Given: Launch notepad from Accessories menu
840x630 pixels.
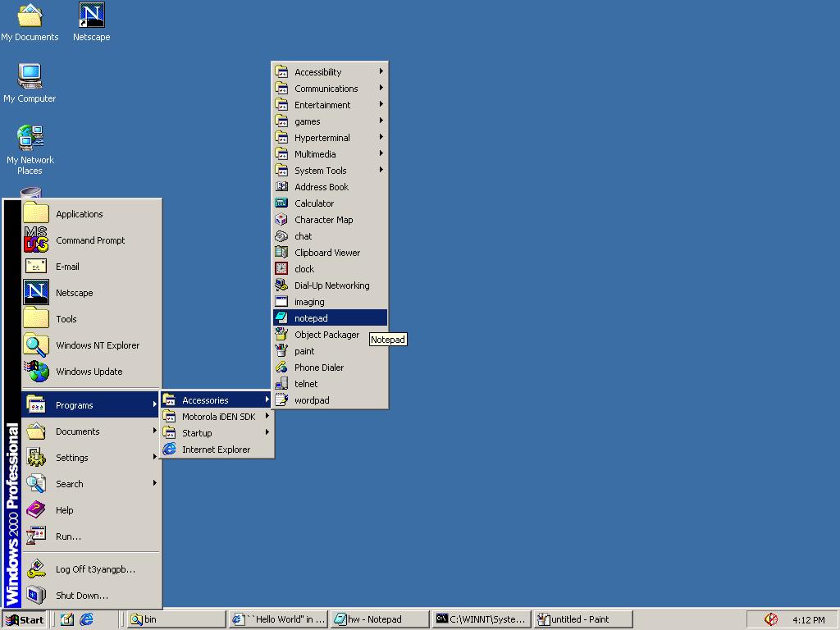Looking at the screenshot, I should tap(330, 317).
